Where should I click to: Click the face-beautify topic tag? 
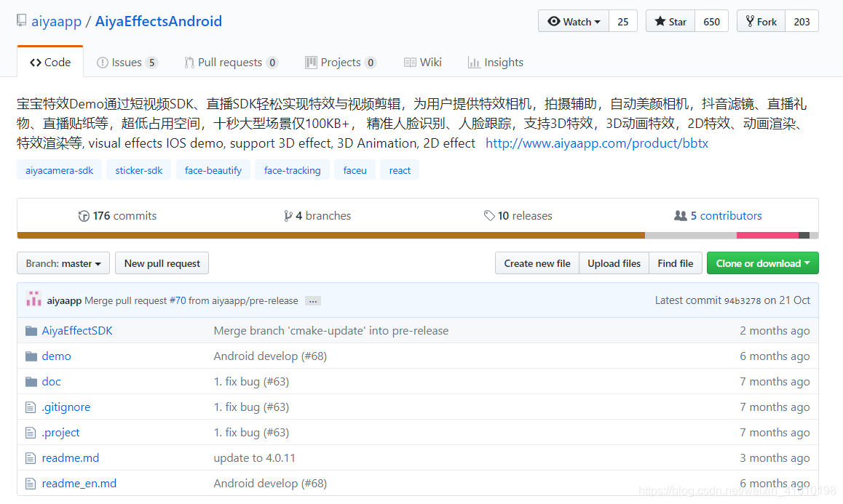[x=213, y=170]
